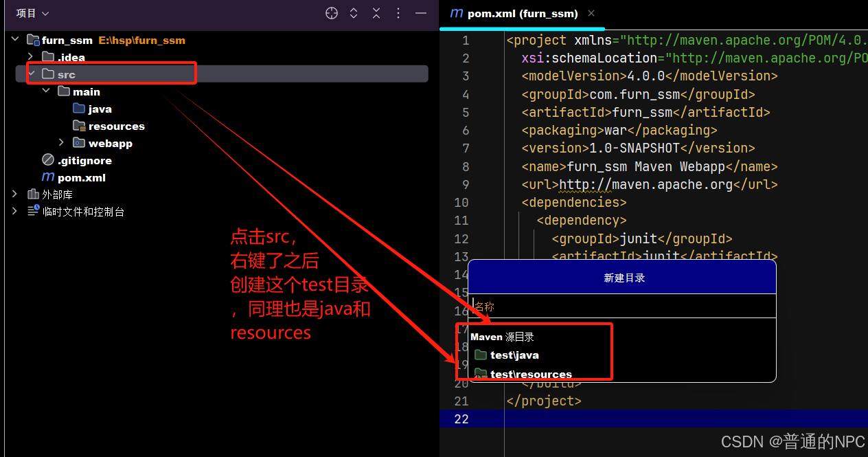Click the main folder icon
The width and height of the screenshot is (868, 457).
click(x=64, y=91)
